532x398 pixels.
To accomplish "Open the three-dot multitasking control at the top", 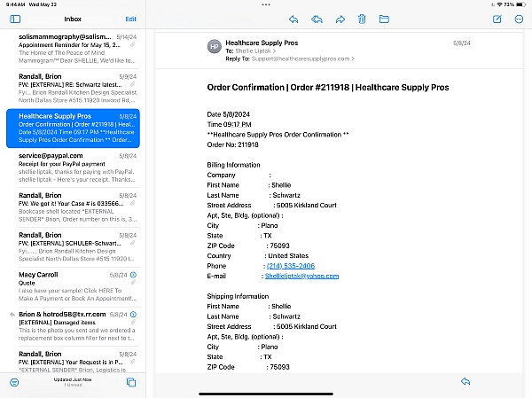I will pos(266,4).
